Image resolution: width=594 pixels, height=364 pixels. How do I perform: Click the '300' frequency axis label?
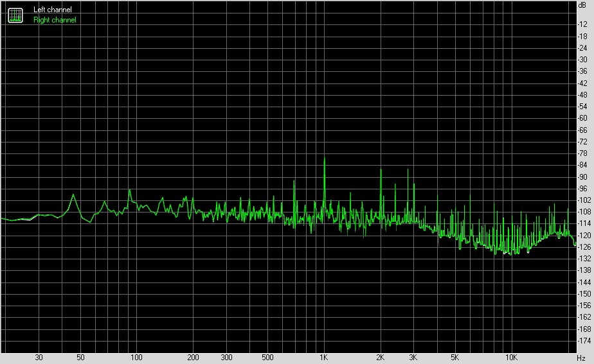[226, 358]
